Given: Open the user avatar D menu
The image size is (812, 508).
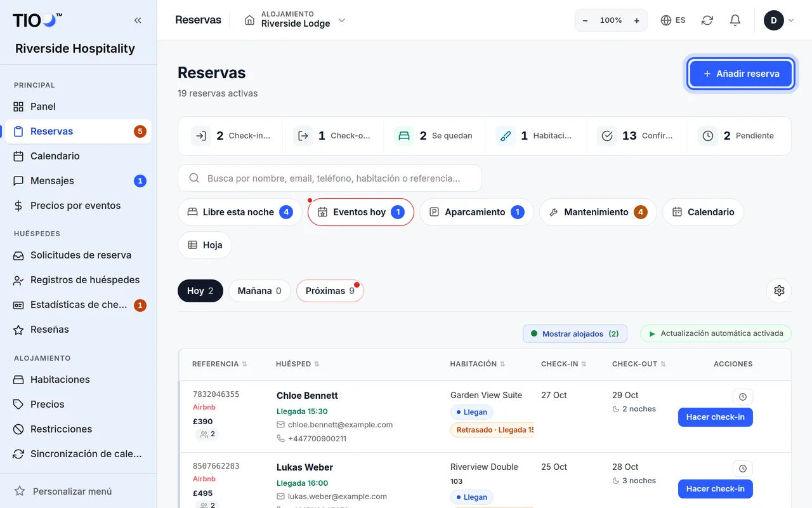Looking at the screenshot, I should coord(779,20).
